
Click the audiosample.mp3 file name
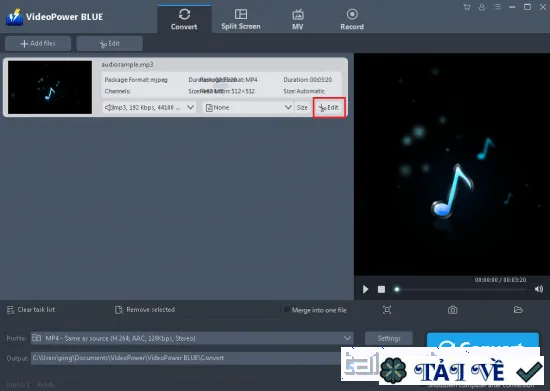click(127, 65)
